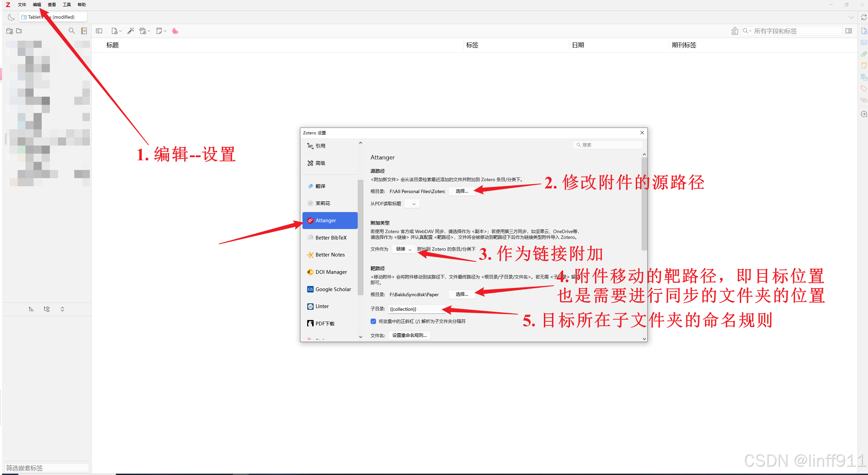Open the 链接 file attach type dropdown
This screenshot has width=868, height=475.
(x=403, y=249)
